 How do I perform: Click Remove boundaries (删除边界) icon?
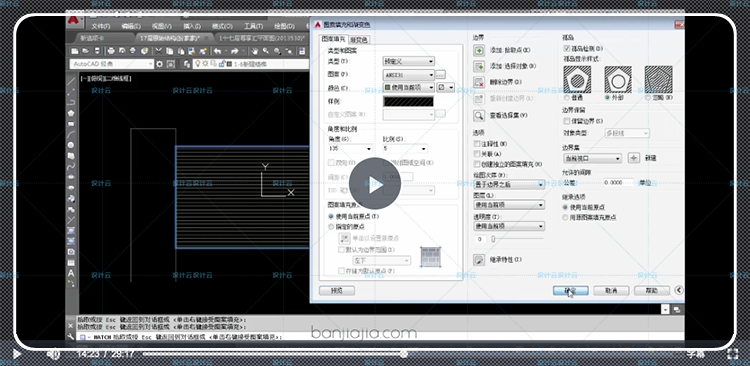[479, 82]
